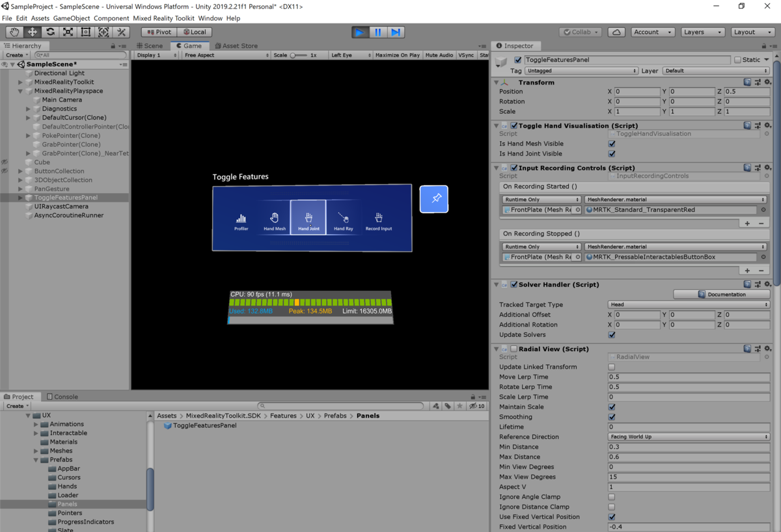Switch to the Asset Store tab
The height and width of the screenshot is (532, 781).
(236, 46)
